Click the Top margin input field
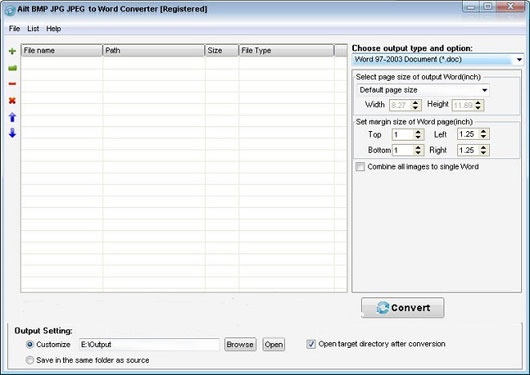The width and height of the screenshot is (530, 375). tap(403, 135)
